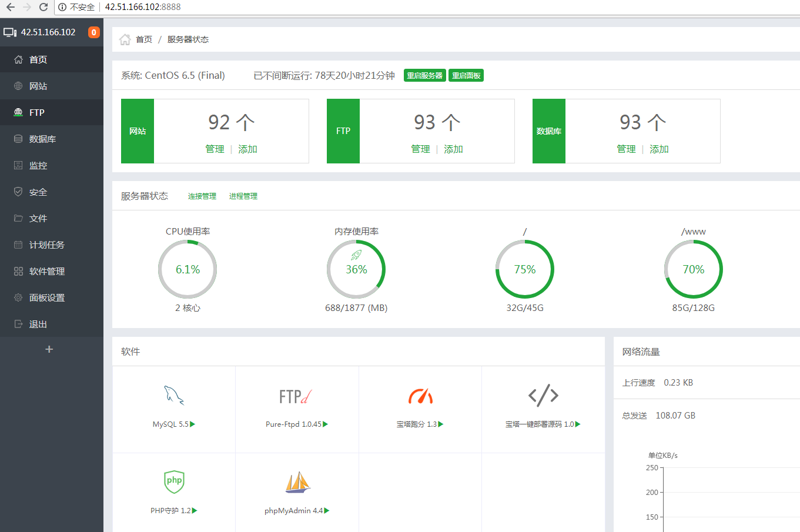
Task: Click the shield icon in the 安全 sidebar item
Action: coord(18,192)
